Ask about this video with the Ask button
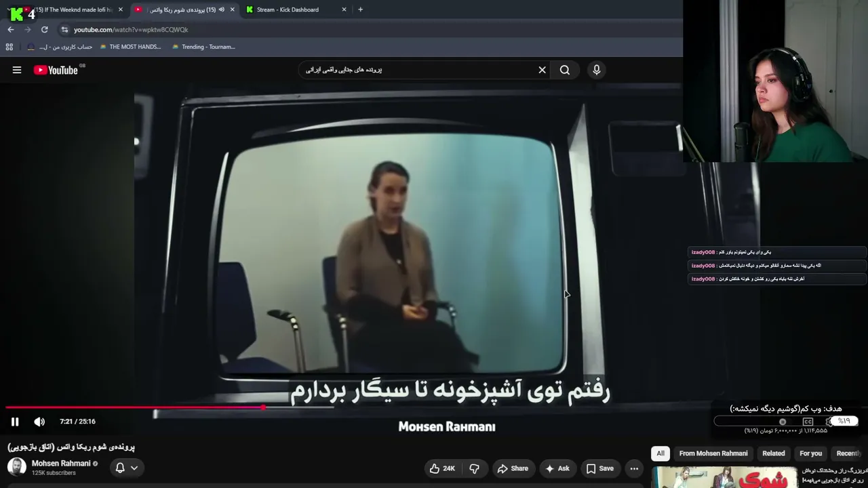The image size is (868, 488). pos(557,468)
